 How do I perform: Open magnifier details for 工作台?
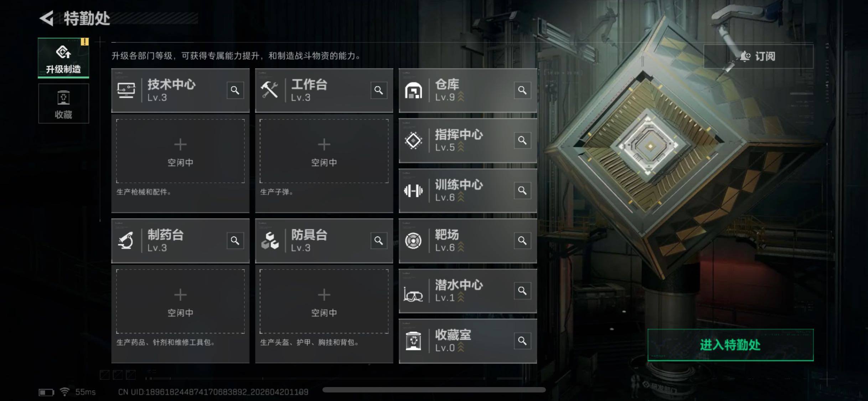(x=379, y=91)
